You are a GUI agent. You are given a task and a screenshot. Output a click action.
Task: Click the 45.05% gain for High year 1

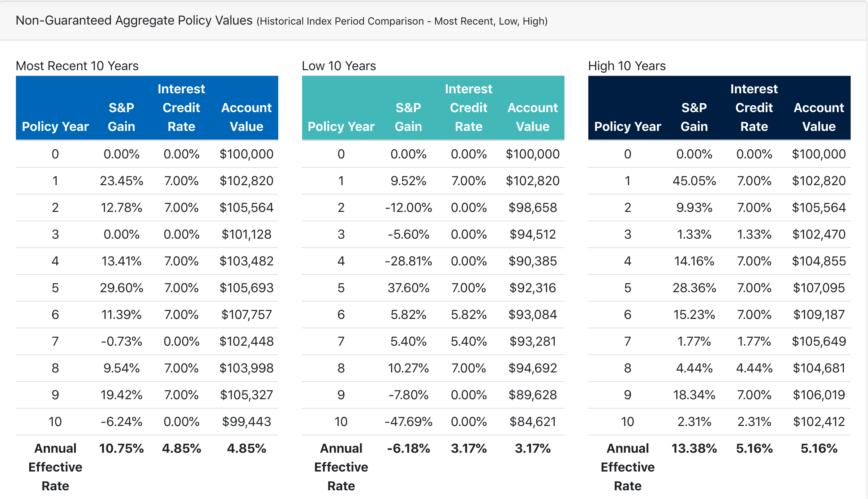[693, 180]
